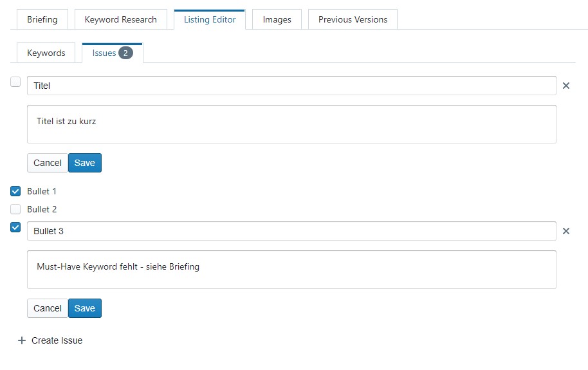Cancel editing the Bullet 3 issue
This screenshot has width=588, height=370.
(x=47, y=308)
